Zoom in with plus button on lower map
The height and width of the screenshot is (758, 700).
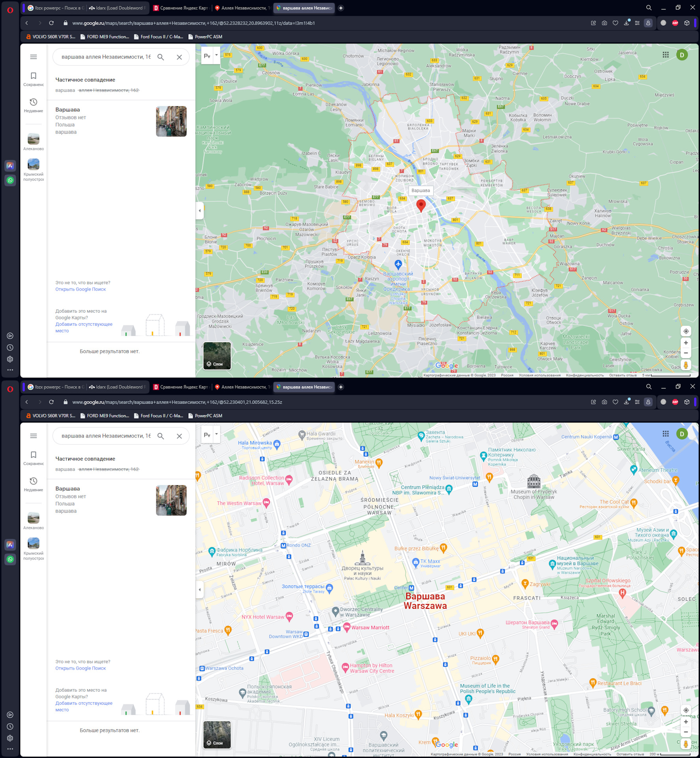pyautogui.click(x=686, y=722)
